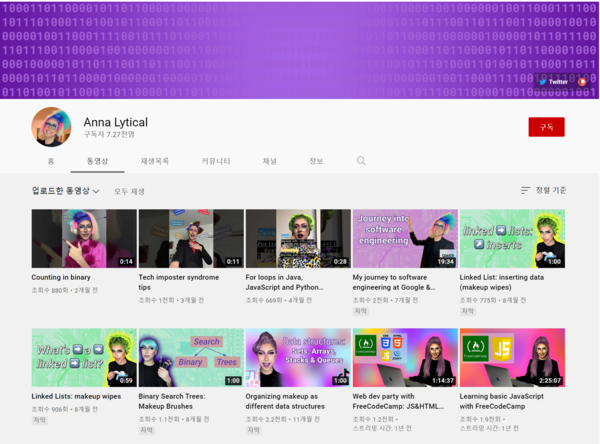Click the subscribe (구독) button
600x444 pixels.
point(546,127)
